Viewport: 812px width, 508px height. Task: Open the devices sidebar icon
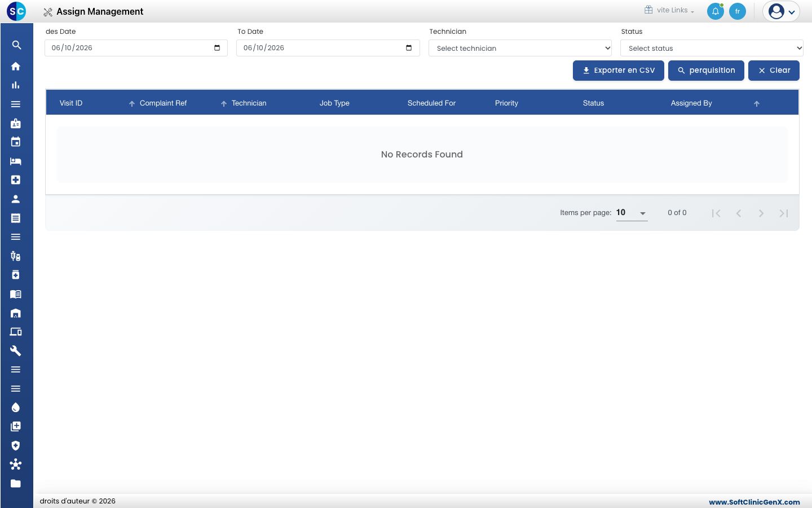click(x=16, y=332)
